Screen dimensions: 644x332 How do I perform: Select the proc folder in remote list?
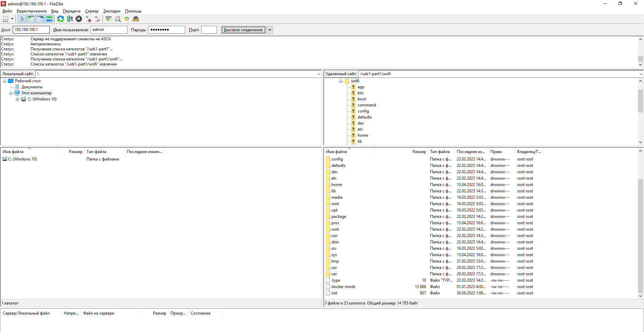click(x=335, y=223)
